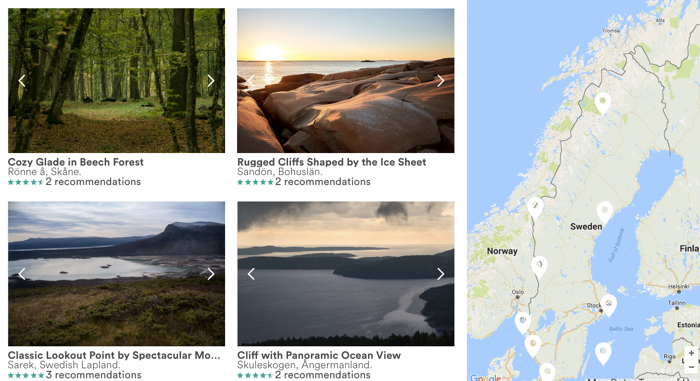Screen dimensions: 700x381
Task: Go to previous photo of Rugged Cliffs listing
Action: pos(251,81)
